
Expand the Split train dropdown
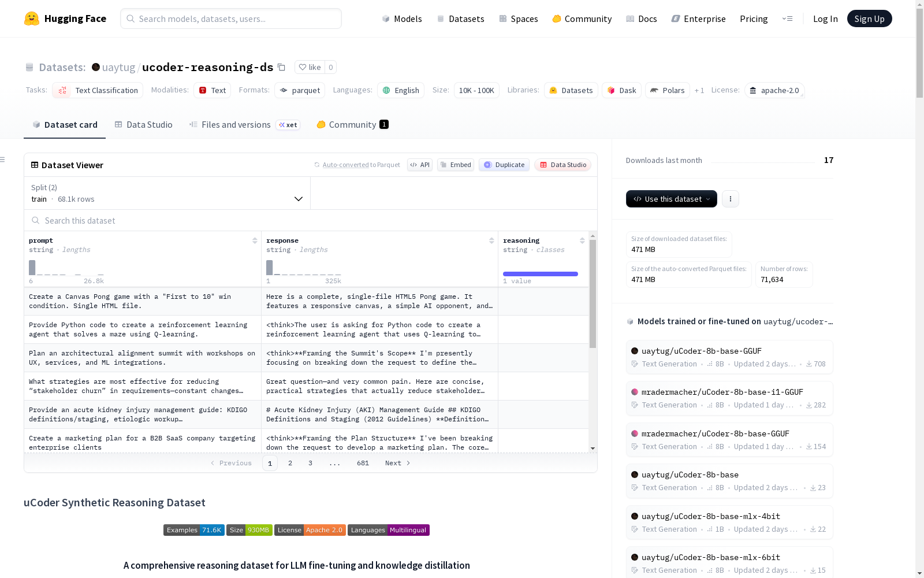coord(167,193)
